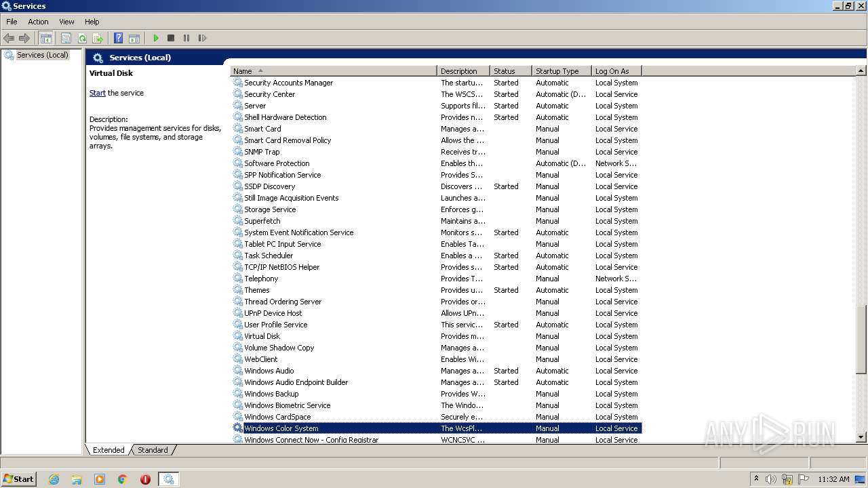
Task: Select the Software Protection service
Action: (x=436, y=163)
